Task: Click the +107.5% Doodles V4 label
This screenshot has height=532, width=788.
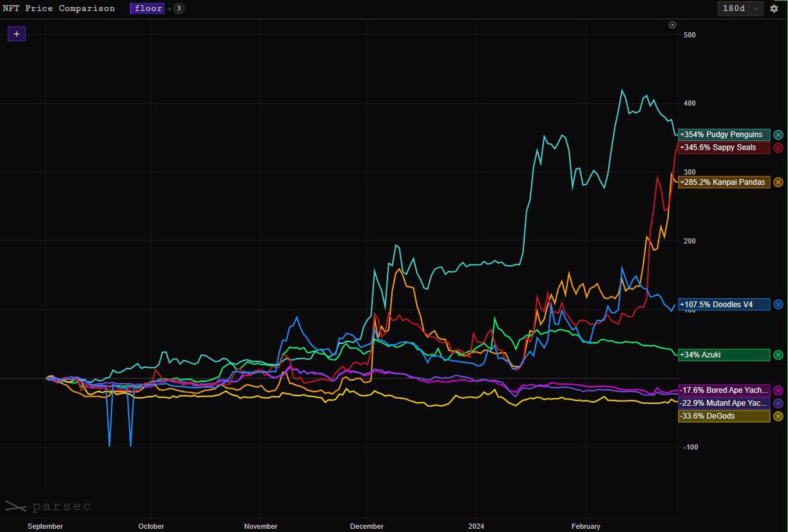Action: click(x=724, y=304)
